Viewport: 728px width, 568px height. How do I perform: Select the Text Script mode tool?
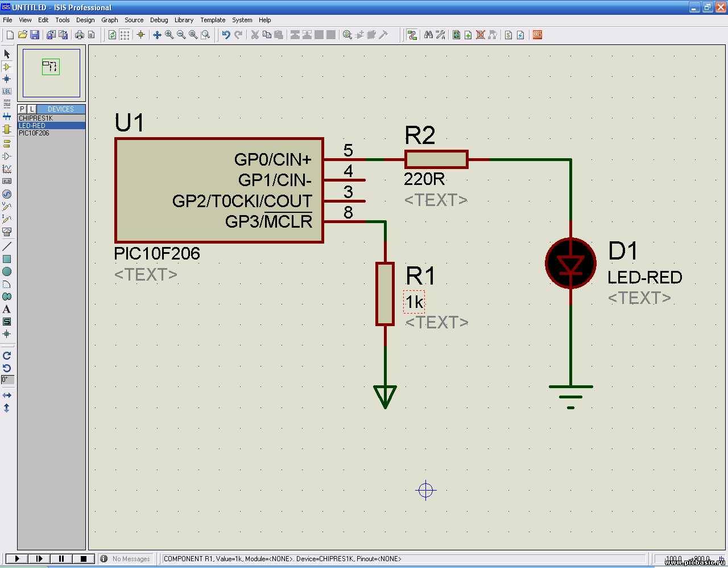point(7,104)
